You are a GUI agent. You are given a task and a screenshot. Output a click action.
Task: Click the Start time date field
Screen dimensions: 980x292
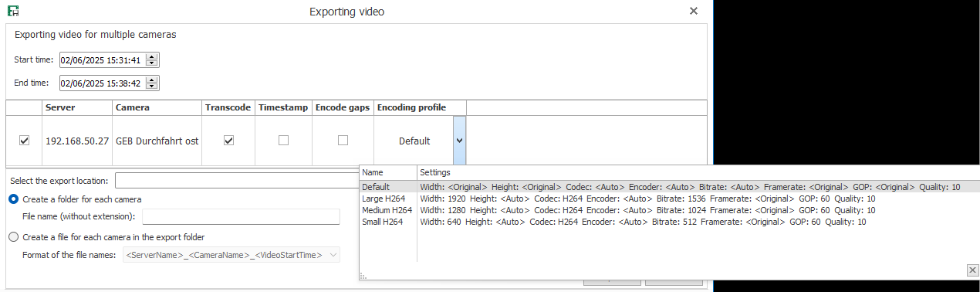click(x=103, y=60)
